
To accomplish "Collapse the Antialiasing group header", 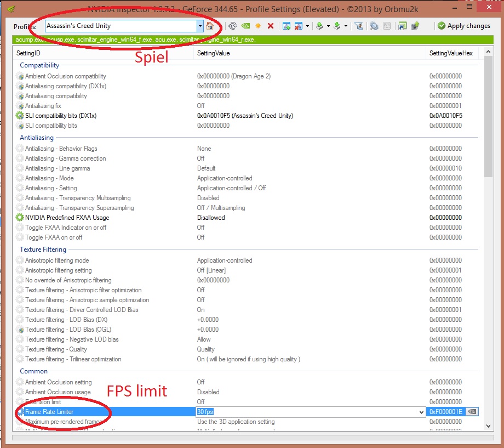I will pos(37,138).
